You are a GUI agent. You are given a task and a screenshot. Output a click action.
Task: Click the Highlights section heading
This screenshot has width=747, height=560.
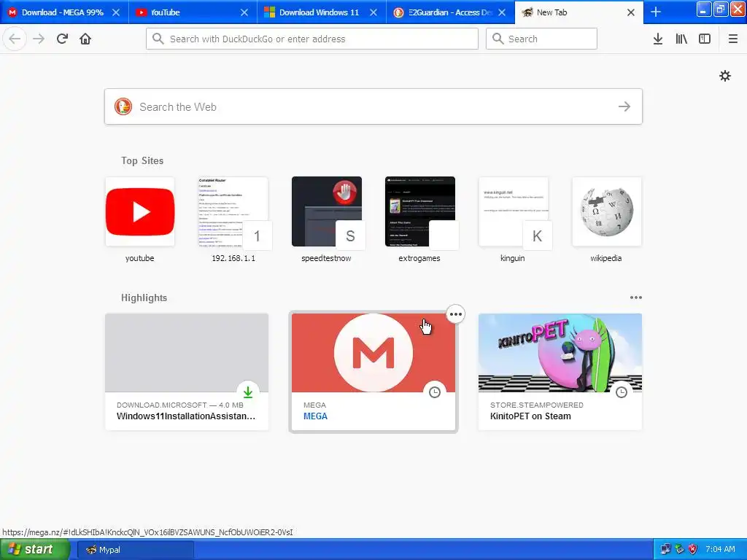tap(144, 298)
